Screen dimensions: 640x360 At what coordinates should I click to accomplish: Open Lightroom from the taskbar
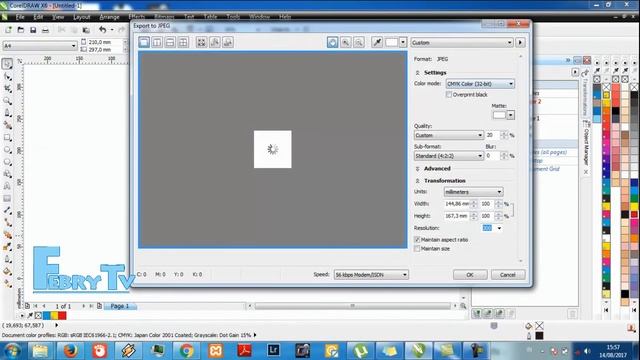point(273,351)
